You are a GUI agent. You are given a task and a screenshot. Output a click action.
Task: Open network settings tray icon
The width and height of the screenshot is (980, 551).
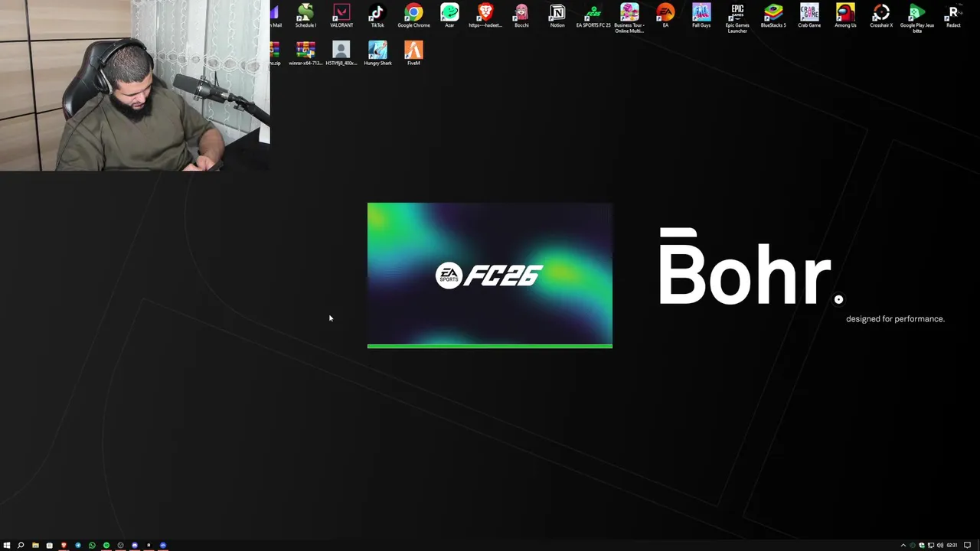[931, 545]
